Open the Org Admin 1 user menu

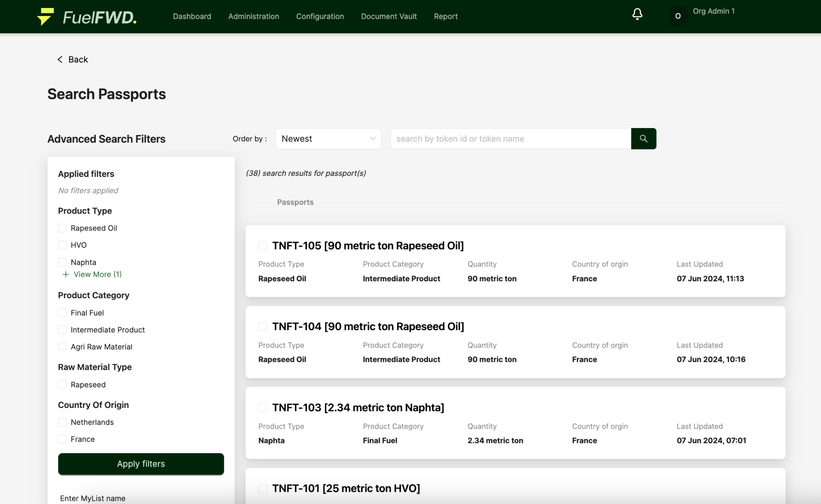pyautogui.click(x=713, y=11)
